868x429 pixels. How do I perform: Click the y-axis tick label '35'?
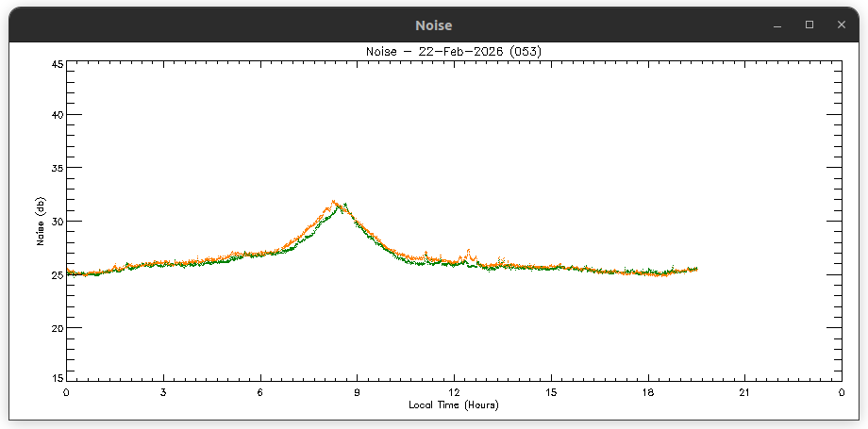(57, 169)
